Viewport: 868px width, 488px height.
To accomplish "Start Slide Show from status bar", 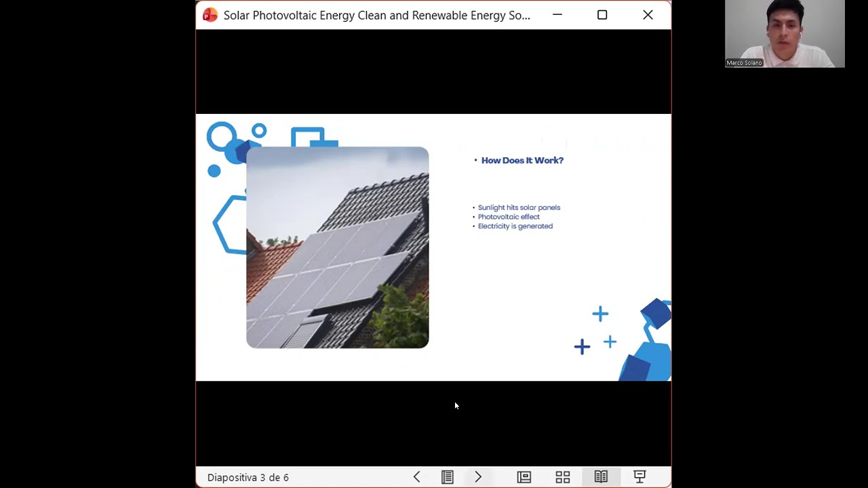I will 639,477.
